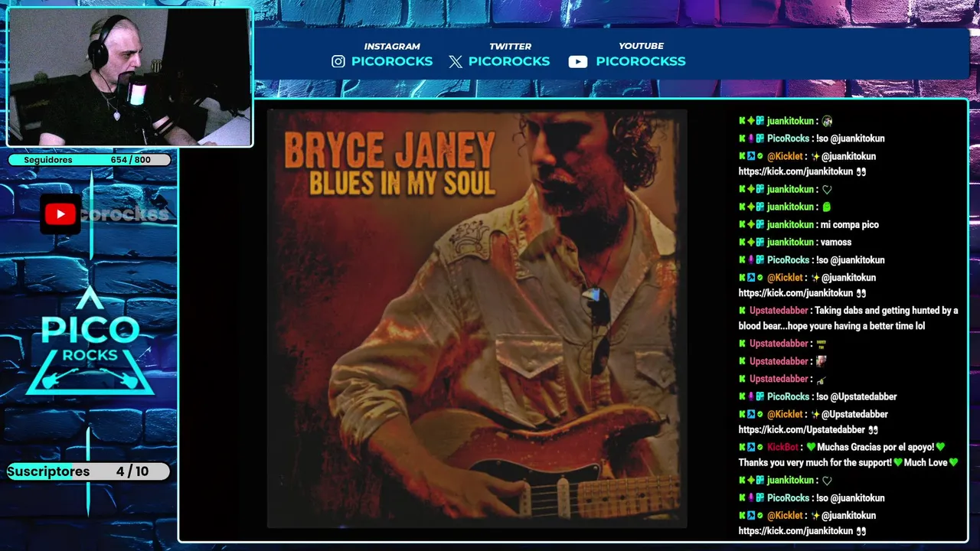
Task: Click the 'vamoss' chat message
Action: pyautogui.click(x=836, y=242)
